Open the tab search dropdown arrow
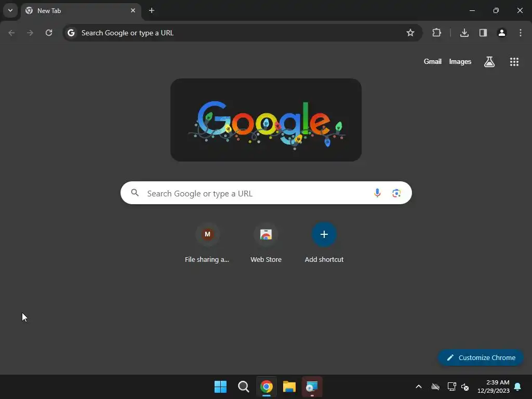This screenshot has width=532, height=399. 10,10
